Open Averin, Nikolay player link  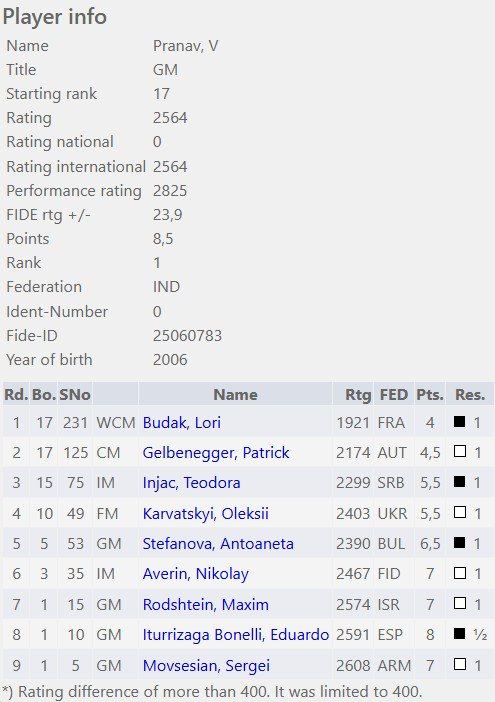point(196,574)
